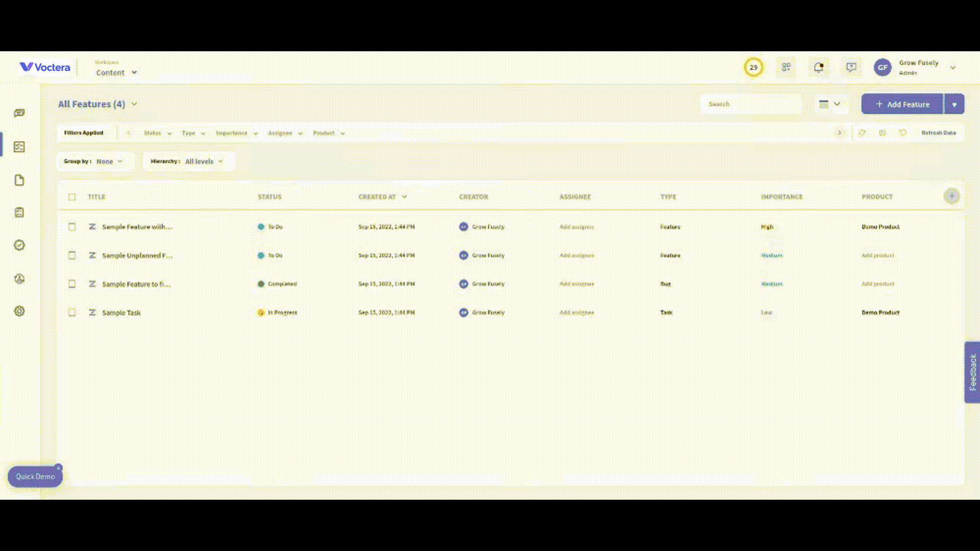Viewport: 980px width, 551px height.
Task: Click Refresh Data
Action: point(939,133)
